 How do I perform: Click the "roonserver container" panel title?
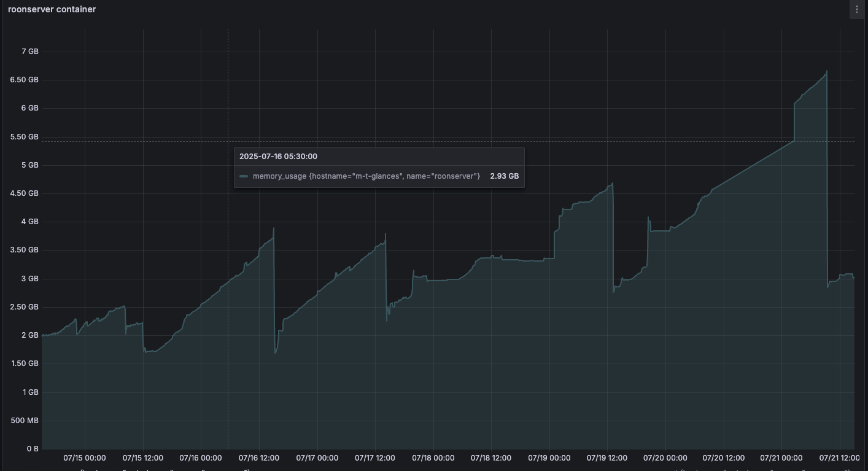[52, 9]
